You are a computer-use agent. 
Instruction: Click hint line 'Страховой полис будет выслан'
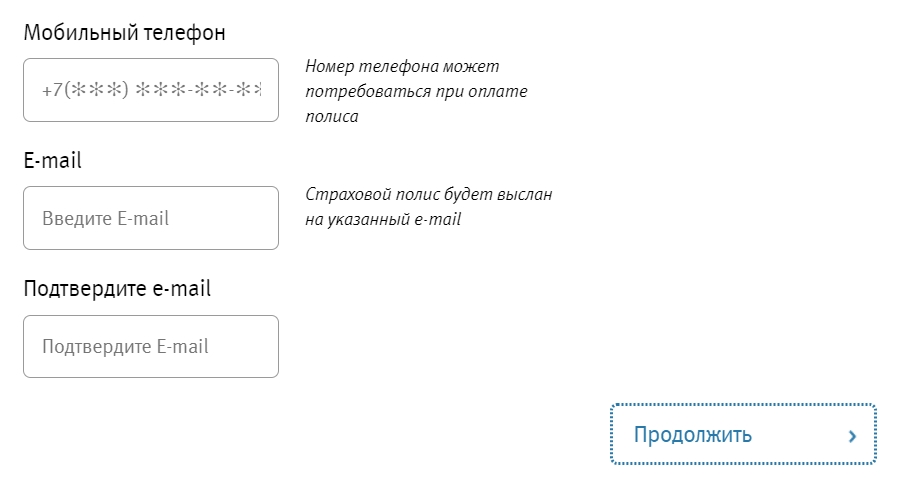tap(428, 194)
